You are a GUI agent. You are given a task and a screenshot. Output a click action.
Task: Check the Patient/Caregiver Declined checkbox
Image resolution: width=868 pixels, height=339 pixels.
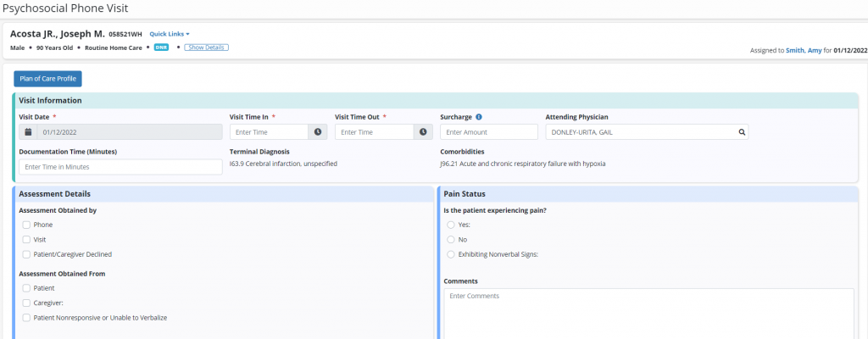coord(26,254)
